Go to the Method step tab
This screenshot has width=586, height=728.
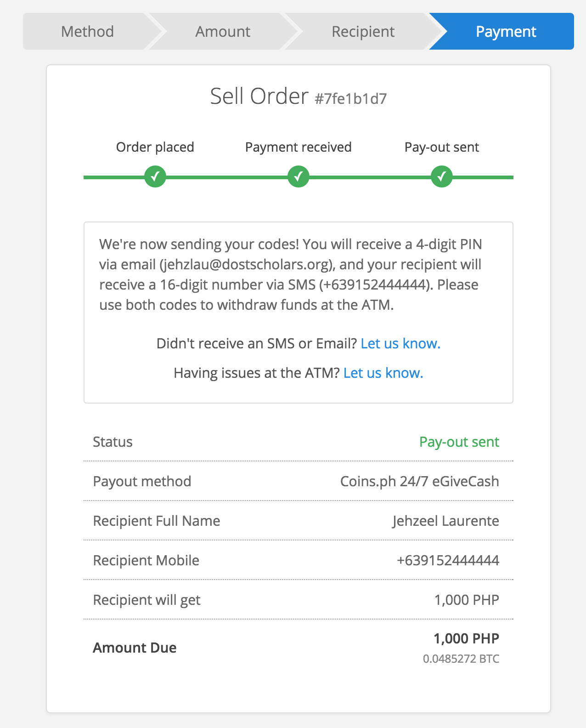(87, 31)
